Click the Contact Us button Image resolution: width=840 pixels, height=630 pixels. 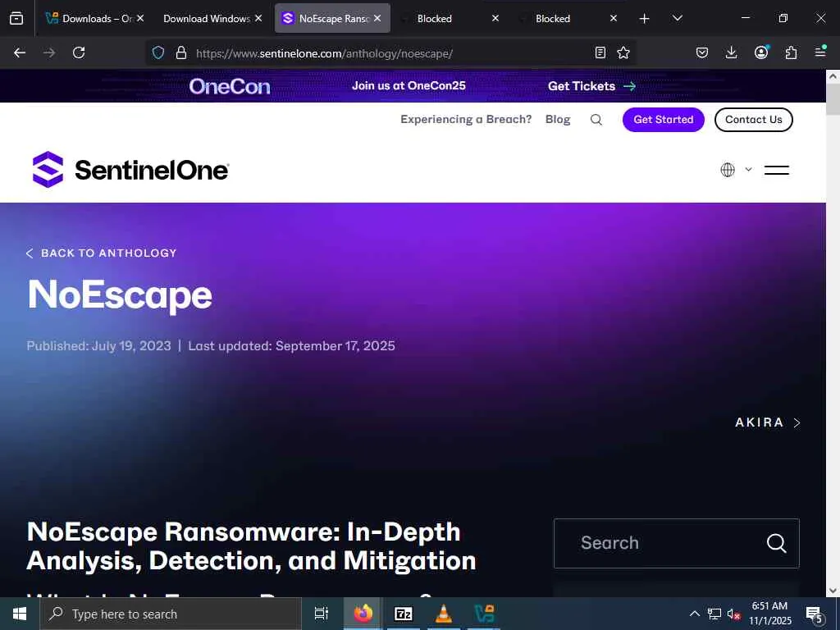(753, 120)
